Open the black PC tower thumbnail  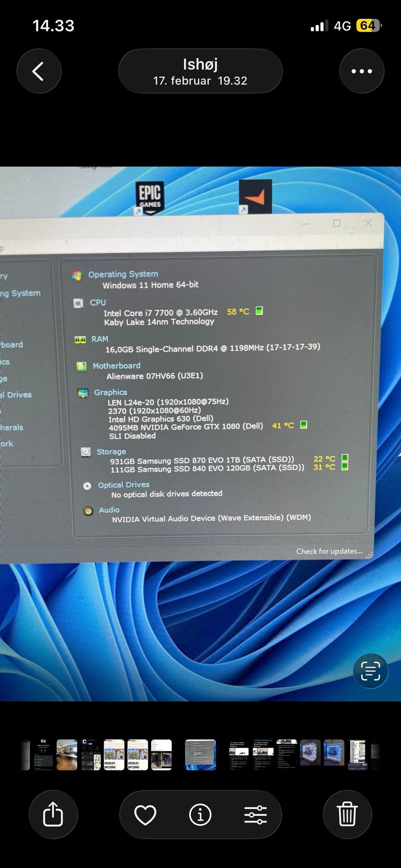point(161,755)
